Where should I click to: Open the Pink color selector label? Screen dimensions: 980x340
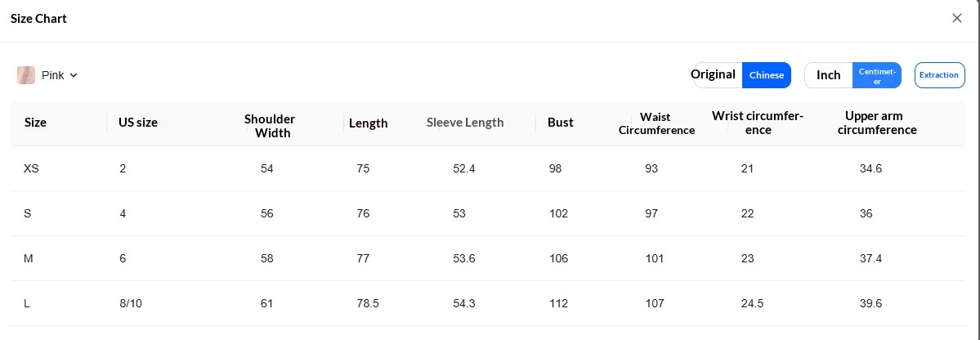pyautogui.click(x=52, y=75)
